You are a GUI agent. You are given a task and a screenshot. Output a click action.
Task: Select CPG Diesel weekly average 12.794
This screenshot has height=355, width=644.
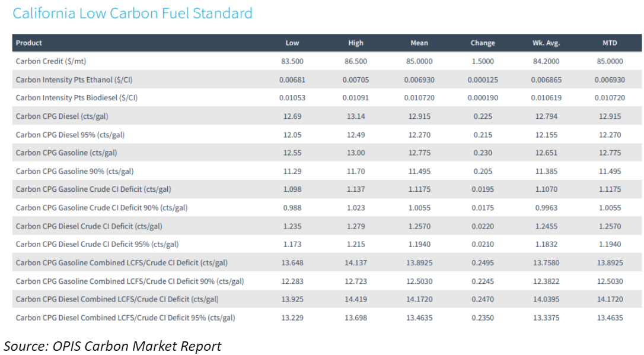[546, 116]
